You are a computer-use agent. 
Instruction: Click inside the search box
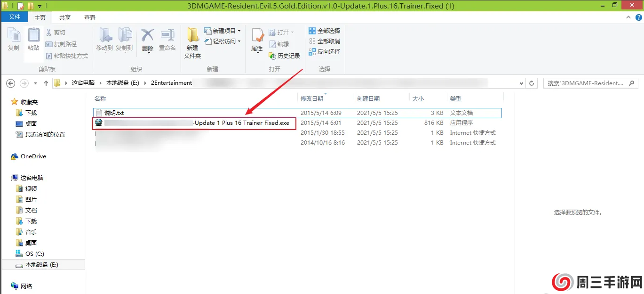(588, 83)
